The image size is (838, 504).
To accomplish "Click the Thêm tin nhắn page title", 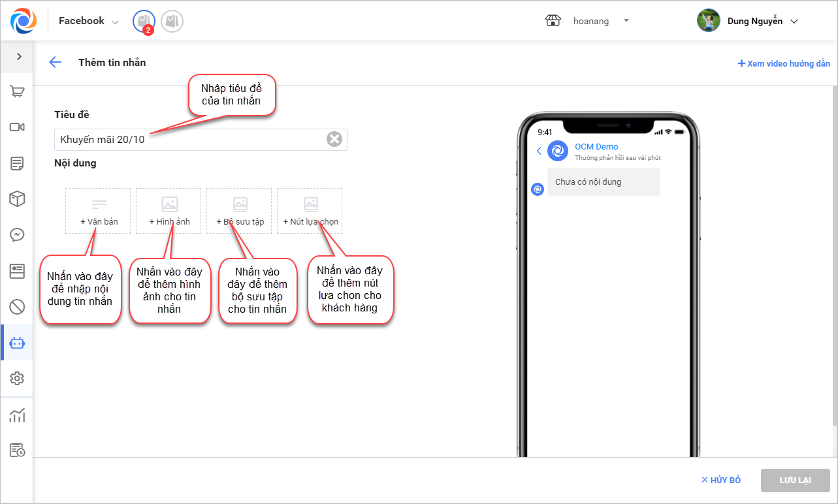I will (x=112, y=63).
